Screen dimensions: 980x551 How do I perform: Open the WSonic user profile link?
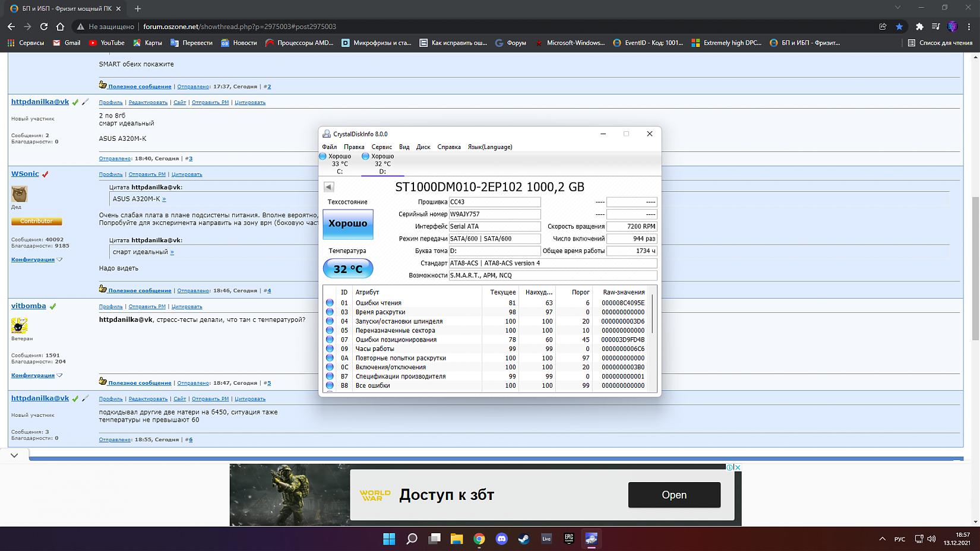point(25,174)
